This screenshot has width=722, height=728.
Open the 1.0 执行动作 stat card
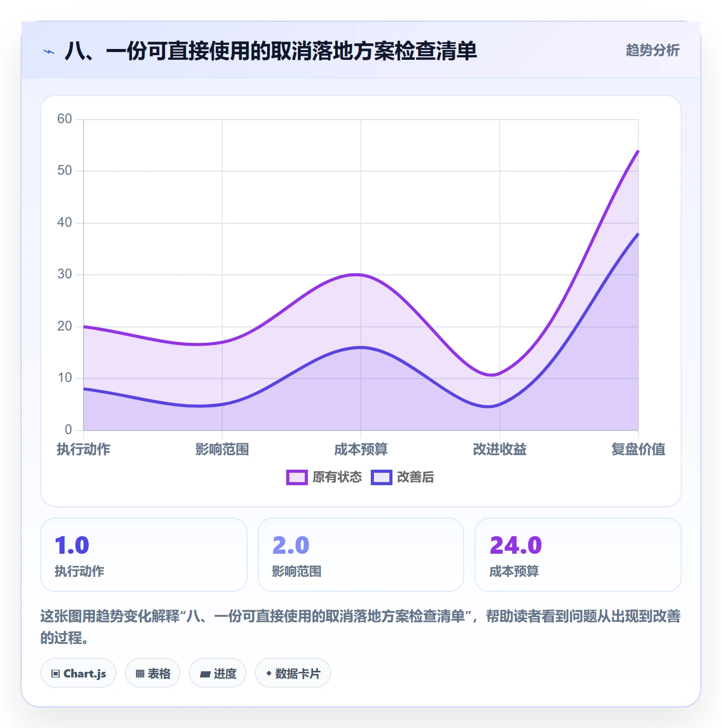coord(144,555)
